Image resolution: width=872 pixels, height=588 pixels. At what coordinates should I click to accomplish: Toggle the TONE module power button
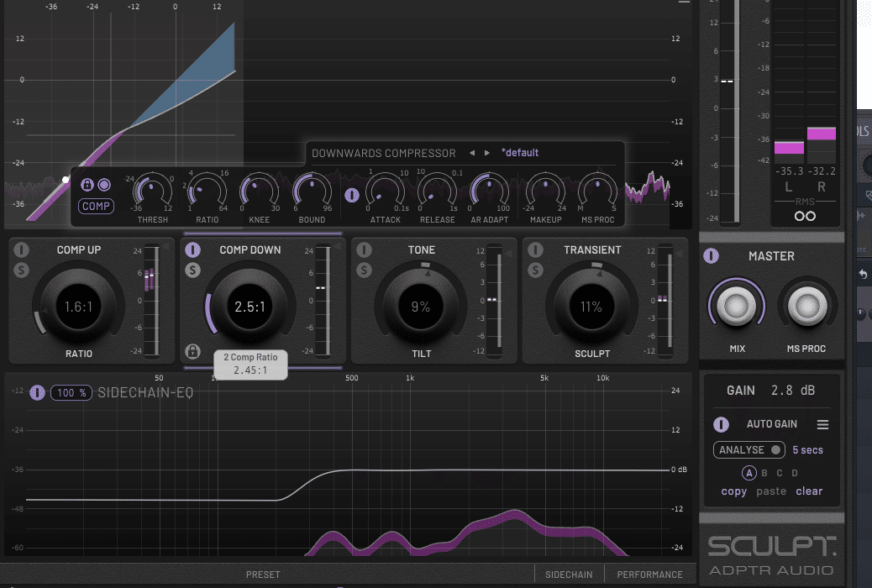[364, 249]
